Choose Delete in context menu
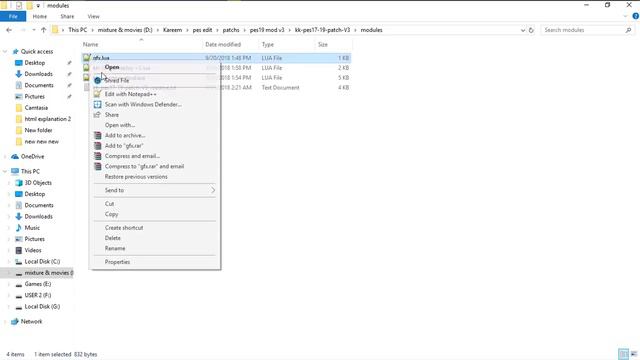The width and height of the screenshot is (640, 360). pyautogui.click(x=113, y=238)
